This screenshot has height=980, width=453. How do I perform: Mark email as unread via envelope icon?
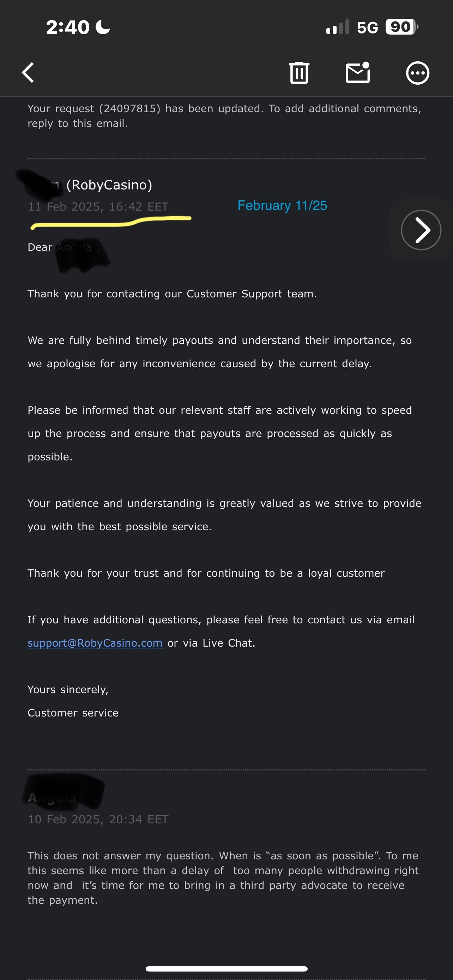pos(357,72)
